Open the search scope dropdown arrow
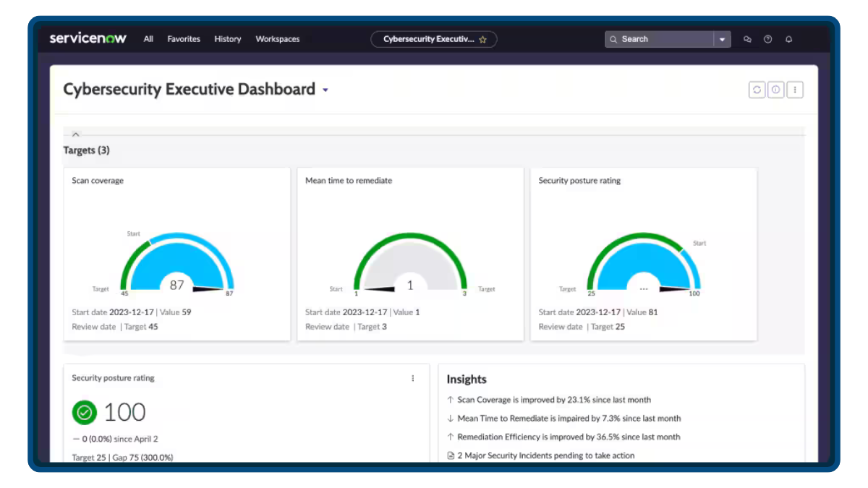 [721, 39]
